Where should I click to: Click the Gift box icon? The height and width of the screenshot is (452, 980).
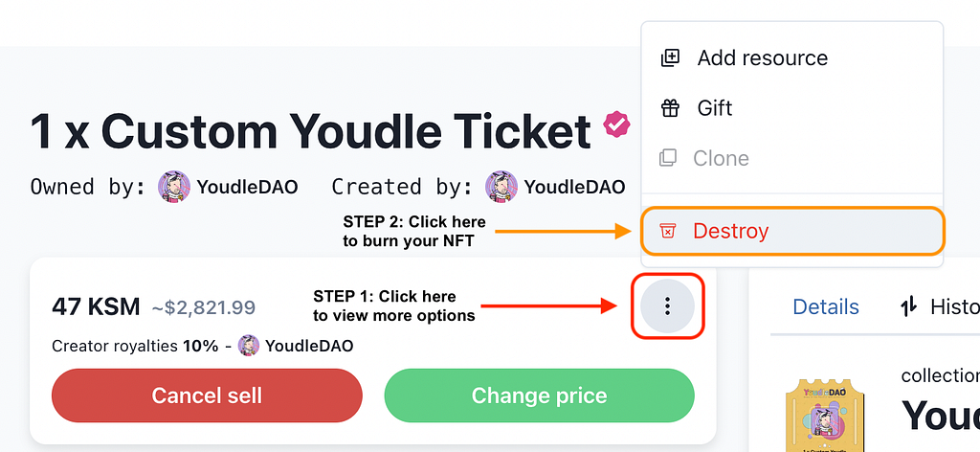[x=670, y=108]
